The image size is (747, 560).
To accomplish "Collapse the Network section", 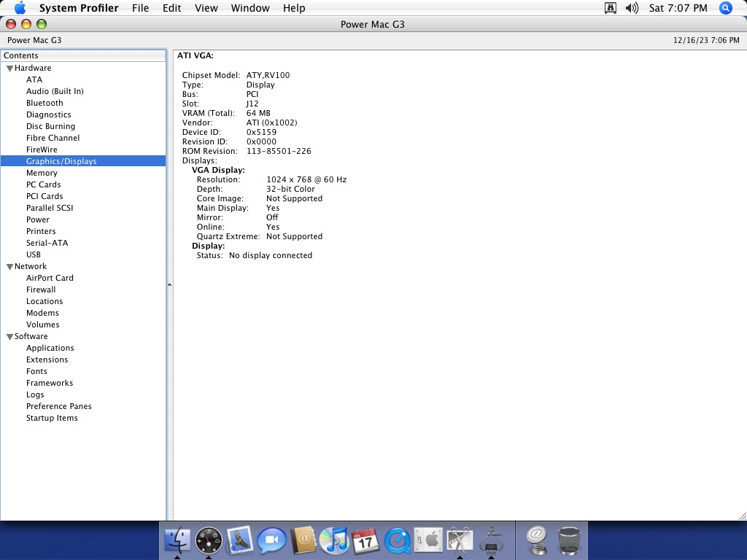I will click(9, 267).
